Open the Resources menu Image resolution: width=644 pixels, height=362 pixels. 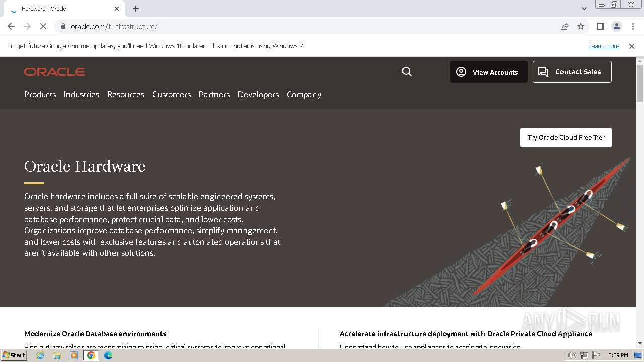(126, 94)
